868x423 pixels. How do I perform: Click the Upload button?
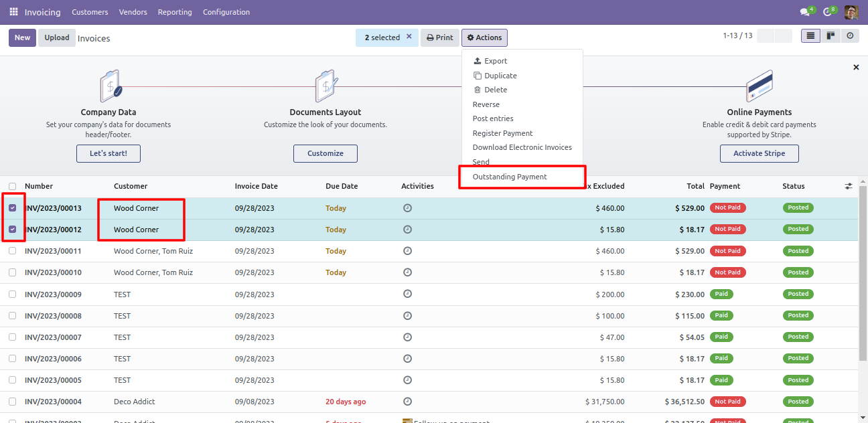click(x=57, y=37)
